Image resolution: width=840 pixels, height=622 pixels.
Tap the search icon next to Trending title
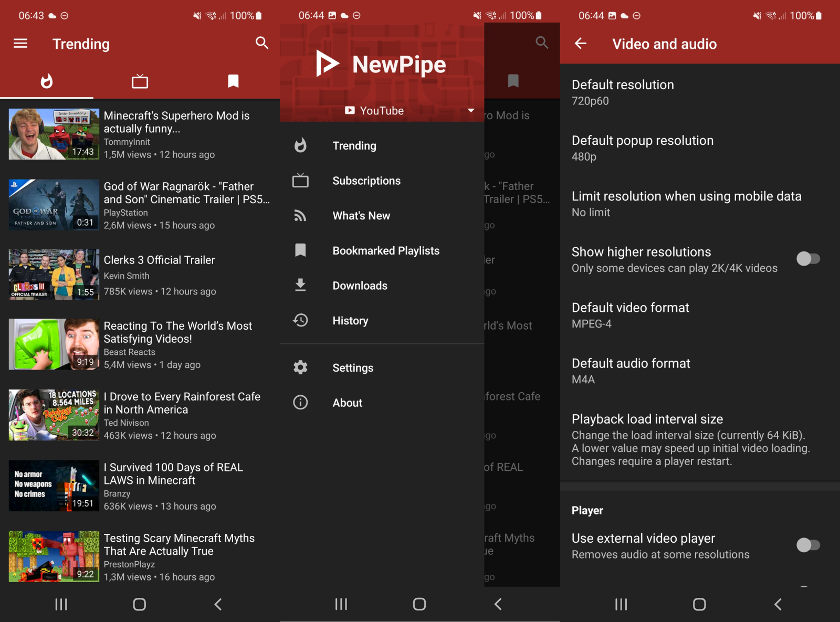tap(262, 43)
